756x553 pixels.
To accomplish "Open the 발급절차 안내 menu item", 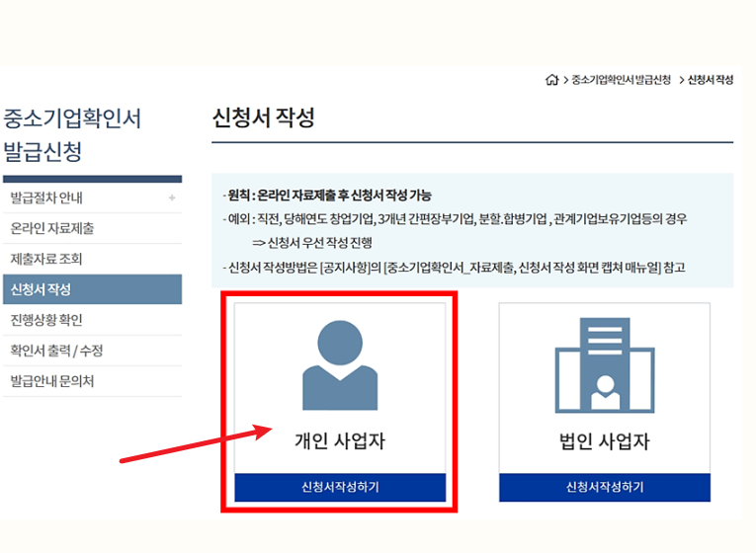I will [92, 197].
